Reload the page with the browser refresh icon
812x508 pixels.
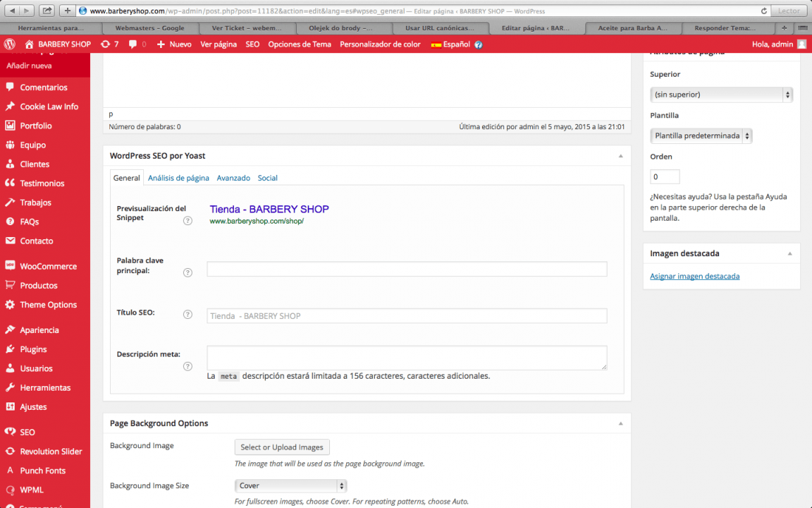(x=764, y=11)
